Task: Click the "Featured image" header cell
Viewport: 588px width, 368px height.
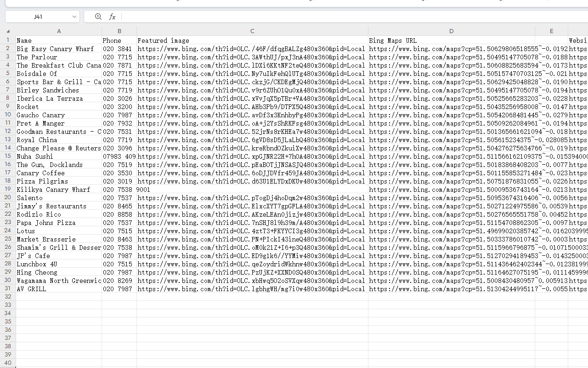Action: [252, 40]
